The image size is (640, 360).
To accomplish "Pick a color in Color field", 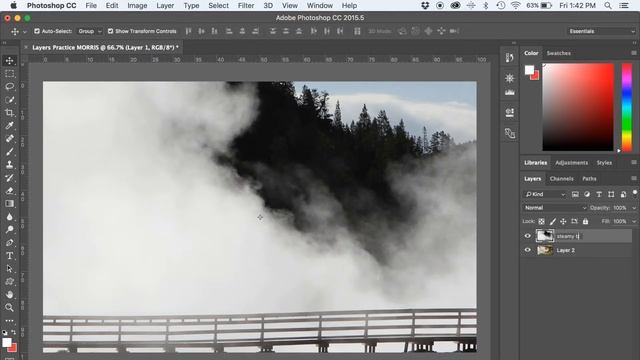I will tap(578, 107).
